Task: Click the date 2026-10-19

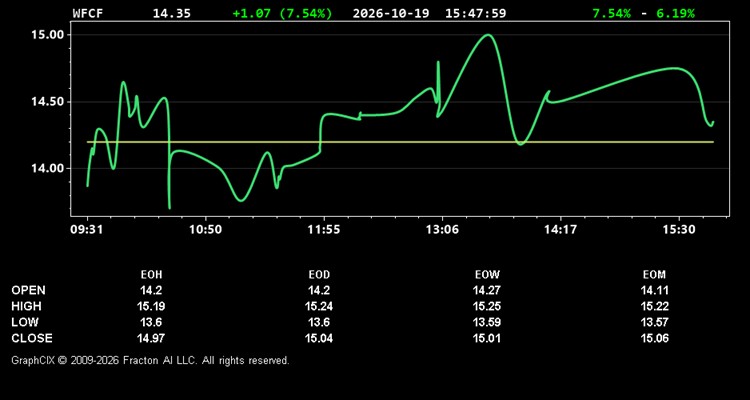Action: [x=393, y=13]
